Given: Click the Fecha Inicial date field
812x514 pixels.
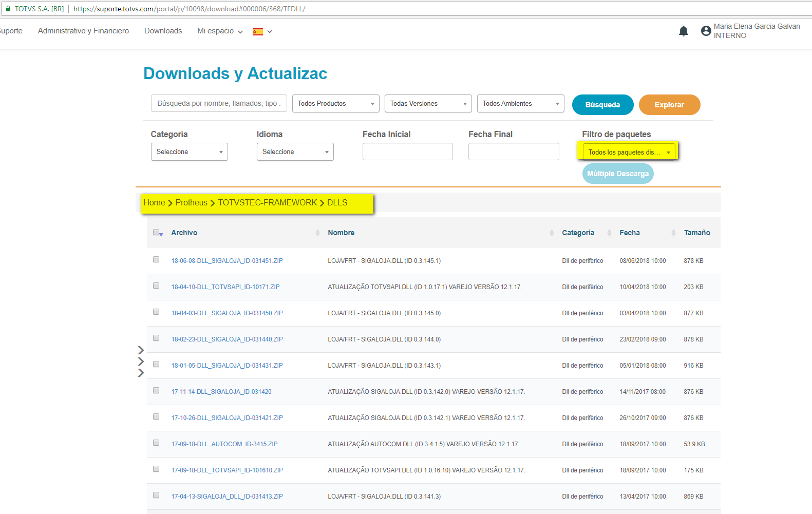Looking at the screenshot, I should click(408, 151).
